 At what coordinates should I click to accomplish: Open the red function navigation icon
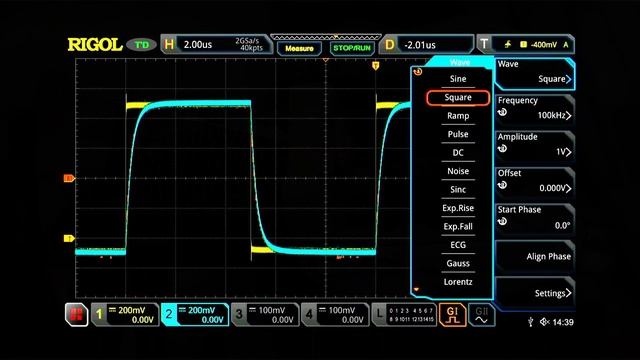(76, 315)
